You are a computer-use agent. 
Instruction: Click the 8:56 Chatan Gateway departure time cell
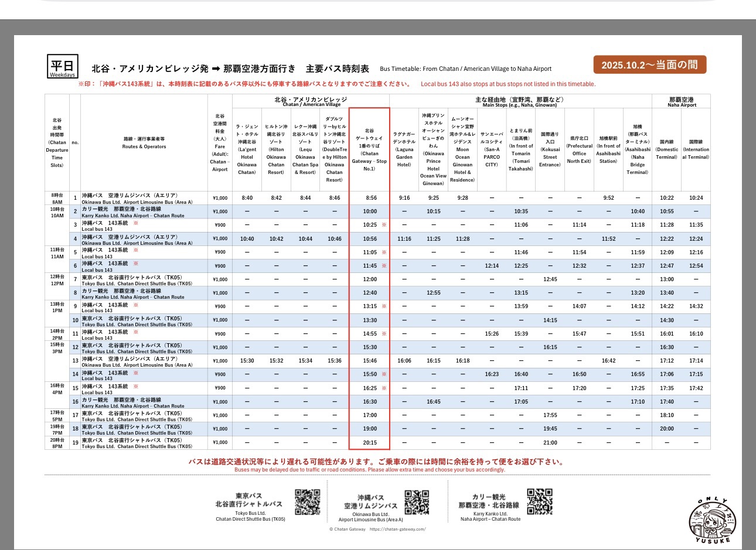(370, 197)
